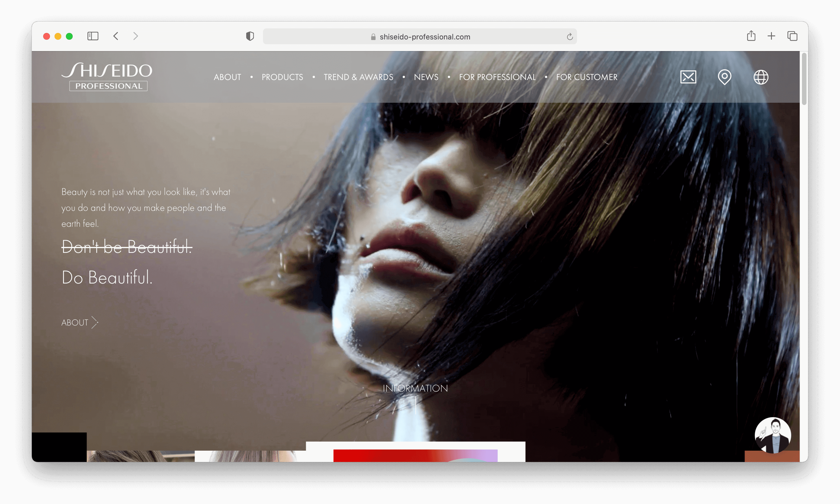Go back using the back arrow
This screenshot has width=840, height=504.
click(116, 36)
